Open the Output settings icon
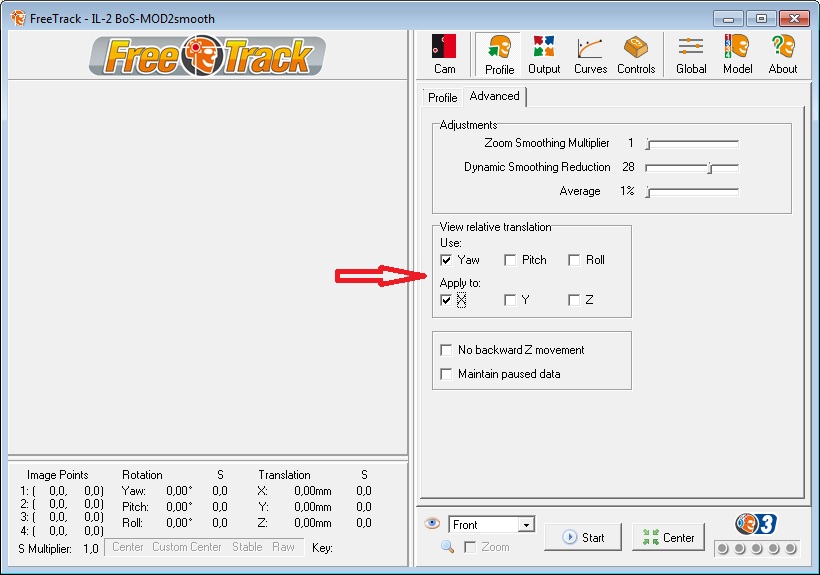 coord(544,54)
